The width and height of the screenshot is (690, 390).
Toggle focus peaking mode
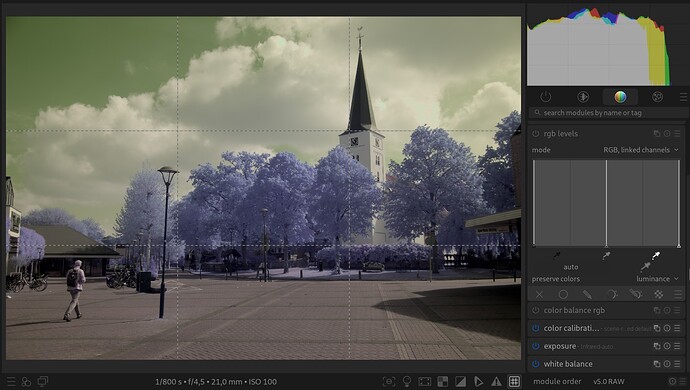389,382
